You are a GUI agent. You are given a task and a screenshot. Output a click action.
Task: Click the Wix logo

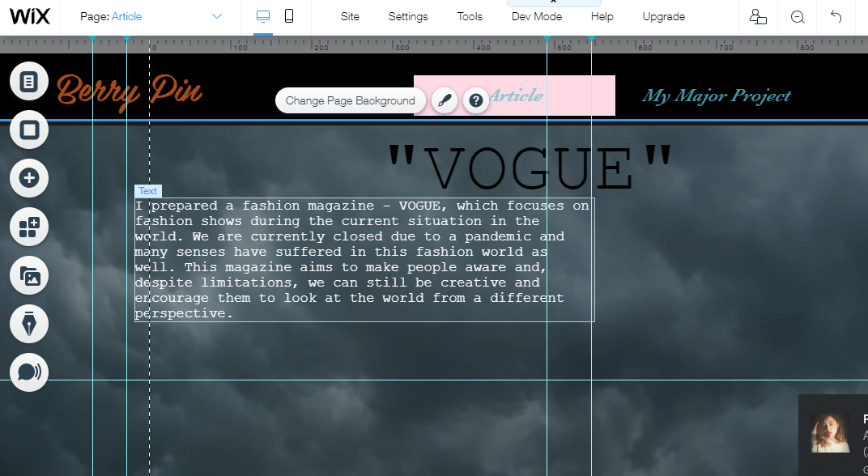(30, 17)
